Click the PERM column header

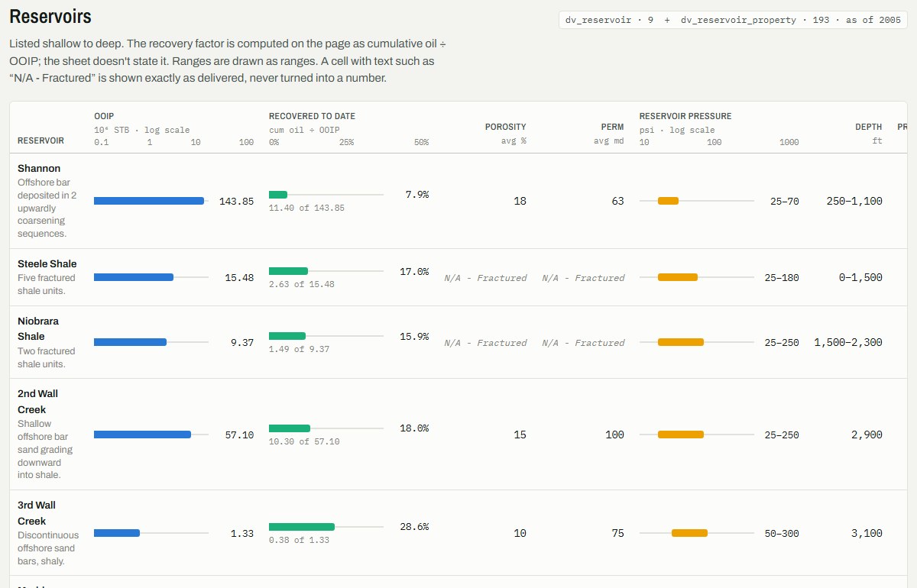612,127
